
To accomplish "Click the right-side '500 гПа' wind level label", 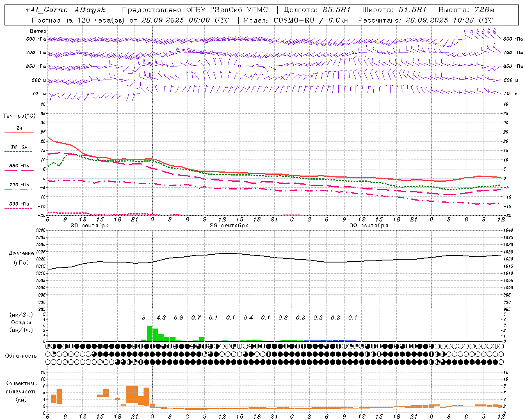I will [x=513, y=39].
